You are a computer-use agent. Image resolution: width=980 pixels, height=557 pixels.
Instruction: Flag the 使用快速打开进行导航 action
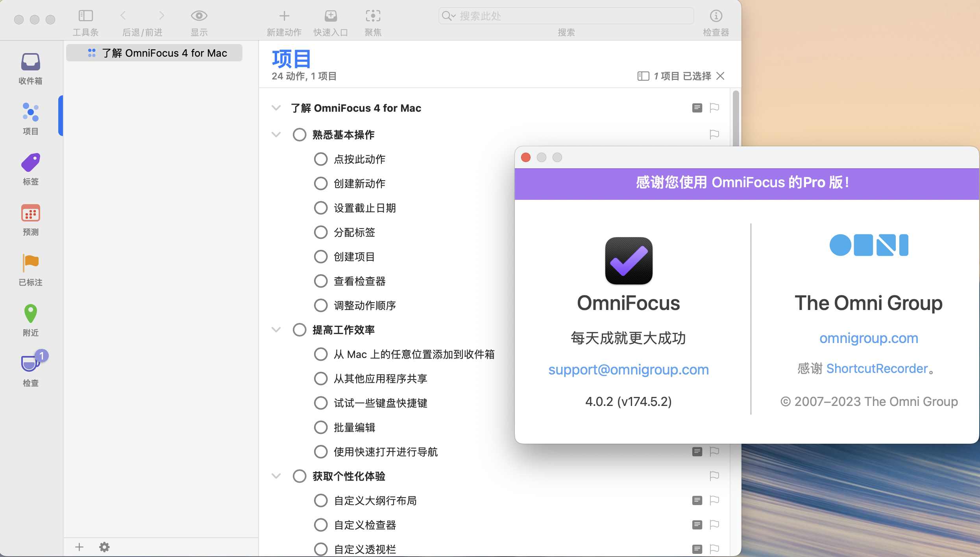[x=714, y=452]
